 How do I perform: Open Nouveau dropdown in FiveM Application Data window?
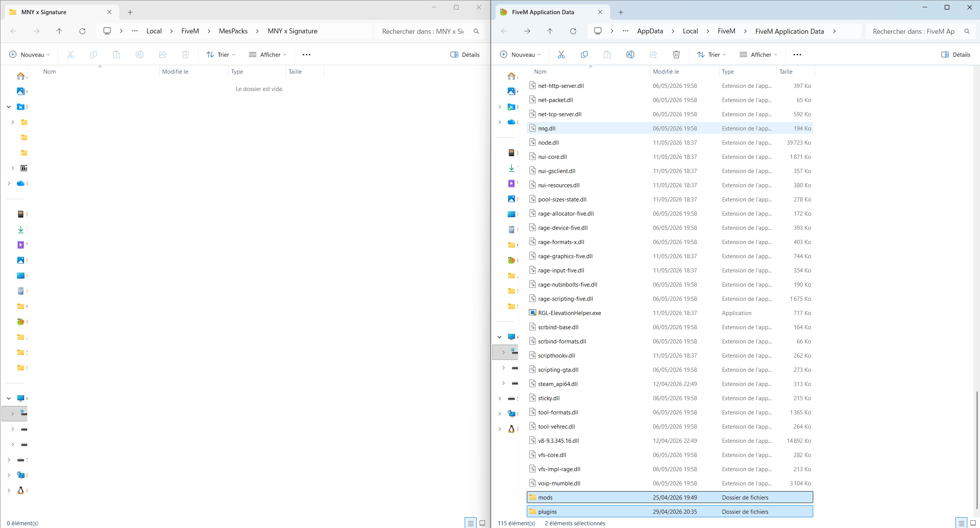(520, 54)
